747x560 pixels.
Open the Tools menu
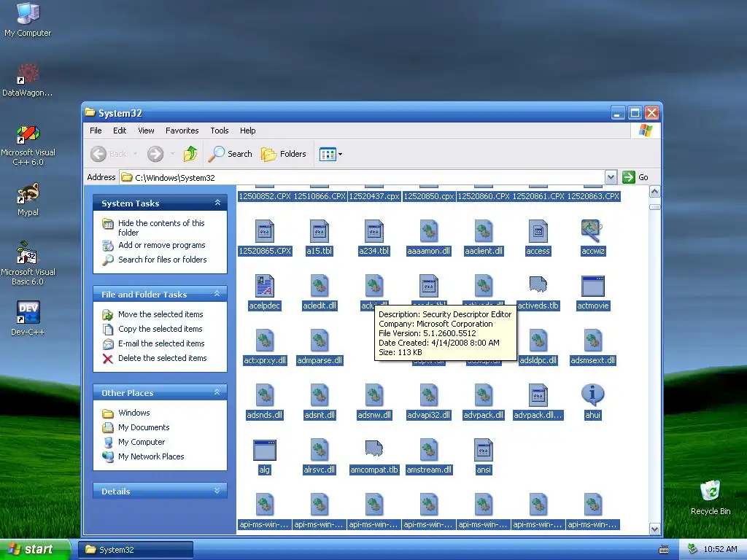point(220,131)
